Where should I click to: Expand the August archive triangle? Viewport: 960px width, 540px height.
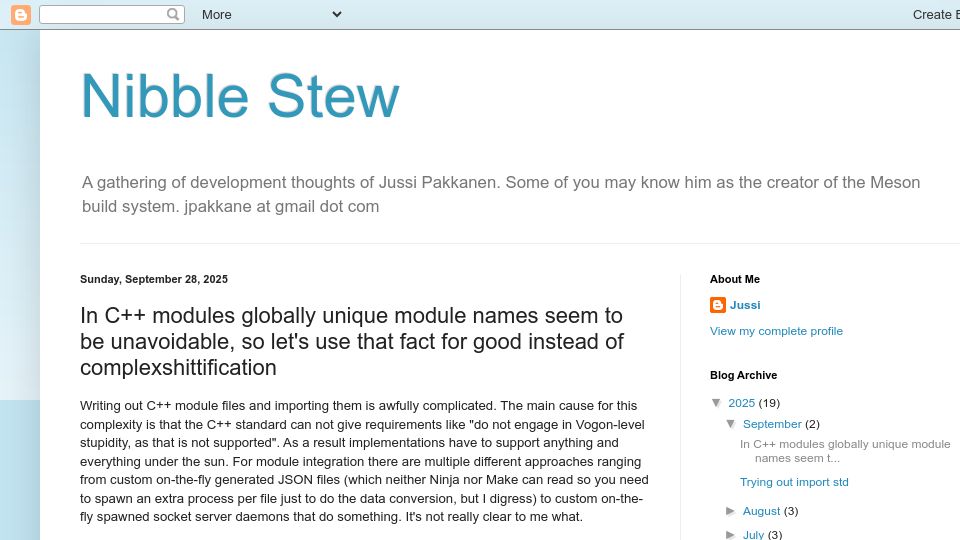[730, 511]
